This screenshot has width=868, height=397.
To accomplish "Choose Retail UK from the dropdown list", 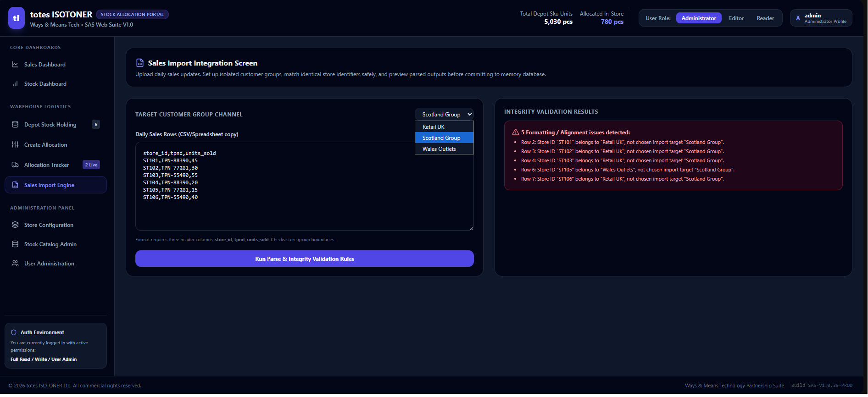I will (444, 127).
